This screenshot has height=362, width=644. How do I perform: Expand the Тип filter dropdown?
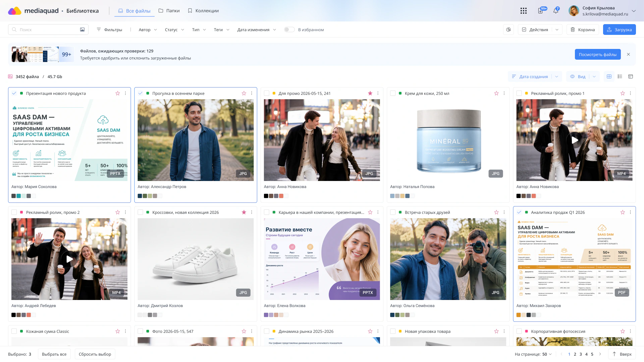199,29
